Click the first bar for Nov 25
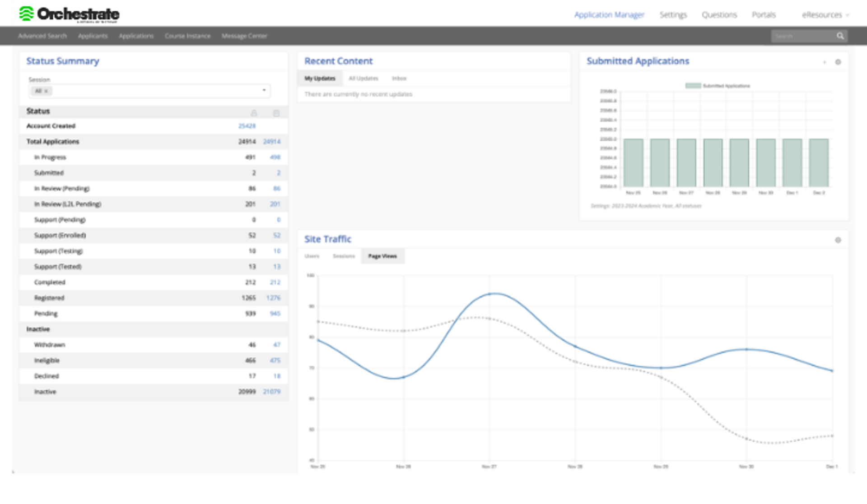This screenshot has width=867, height=504. [634, 163]
